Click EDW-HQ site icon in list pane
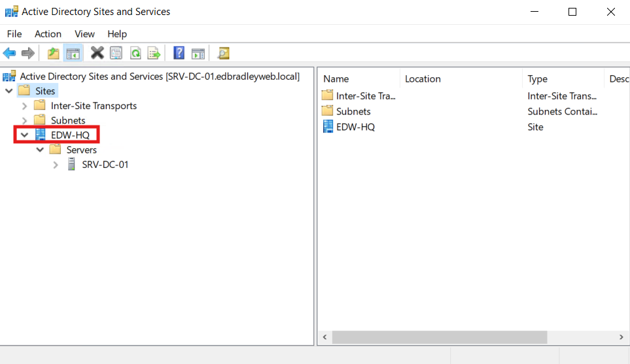 coord(328,126)
